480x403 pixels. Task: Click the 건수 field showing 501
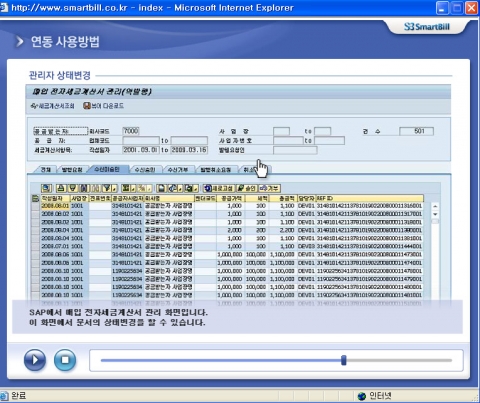click(417, 131)
